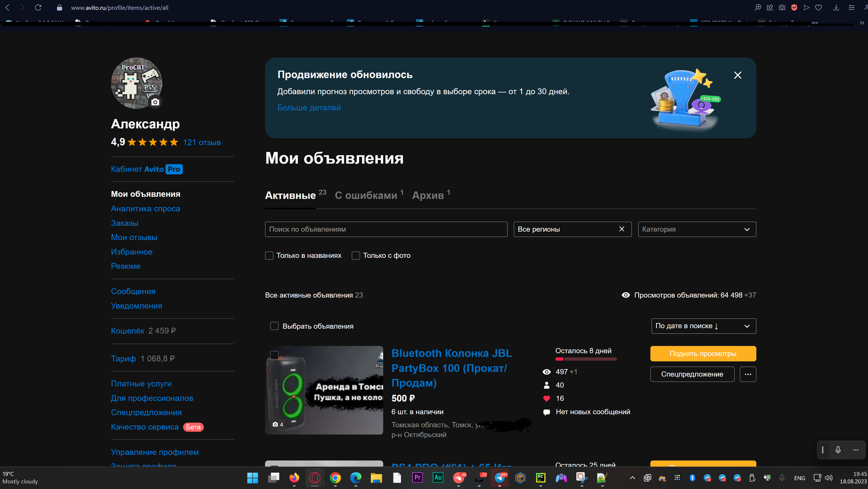Screen dimensions: 868x489
Task: Enable Только с фото checkbox
Action: coord(356,256)
